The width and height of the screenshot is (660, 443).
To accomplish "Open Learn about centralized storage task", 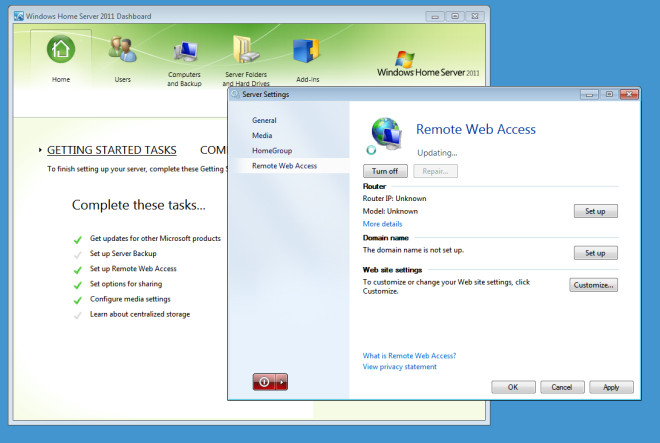I will (140, 314).
